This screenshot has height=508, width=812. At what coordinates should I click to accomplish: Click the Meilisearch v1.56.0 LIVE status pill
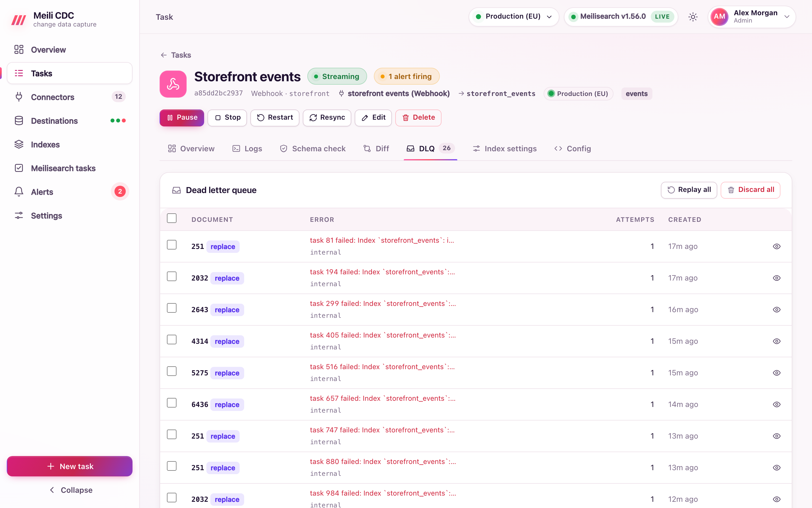621,16
